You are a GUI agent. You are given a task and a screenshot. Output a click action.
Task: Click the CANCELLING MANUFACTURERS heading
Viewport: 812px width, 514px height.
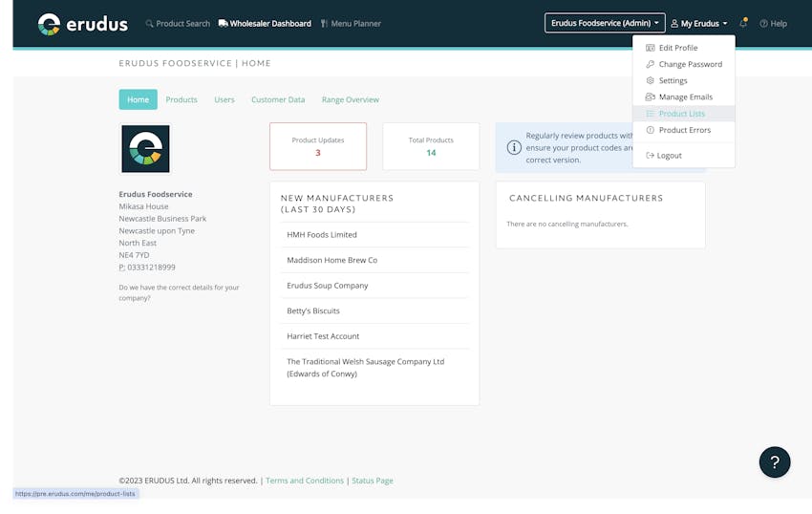tap(586, 198)
